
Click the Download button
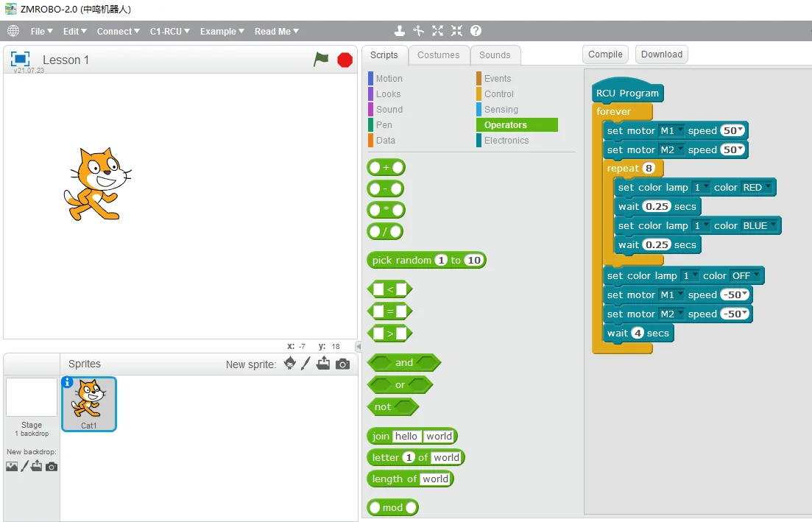[x=661, y=54]
